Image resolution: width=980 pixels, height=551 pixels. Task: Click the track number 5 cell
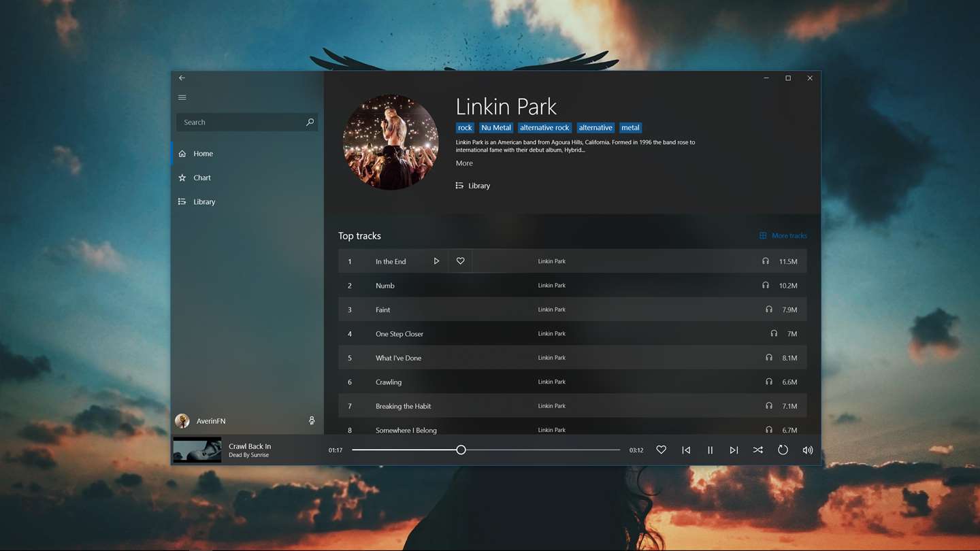click(x=350, y=358)
